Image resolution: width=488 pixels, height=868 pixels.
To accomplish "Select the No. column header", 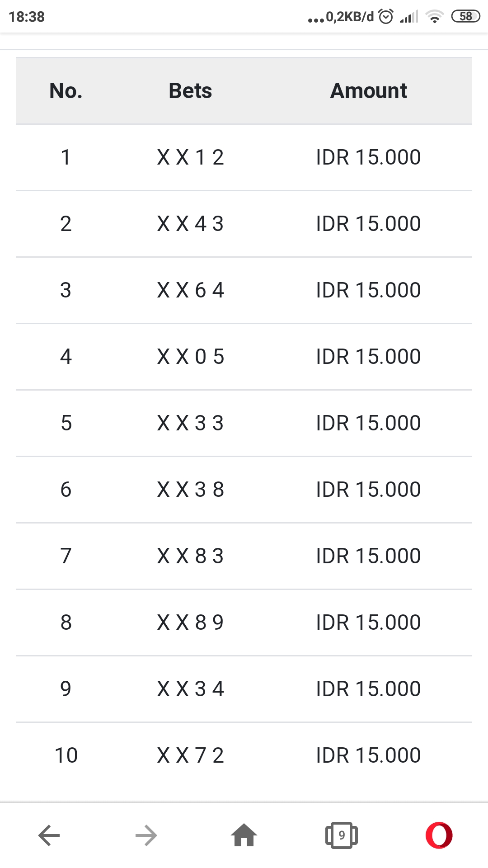I will tap(66, 91).
